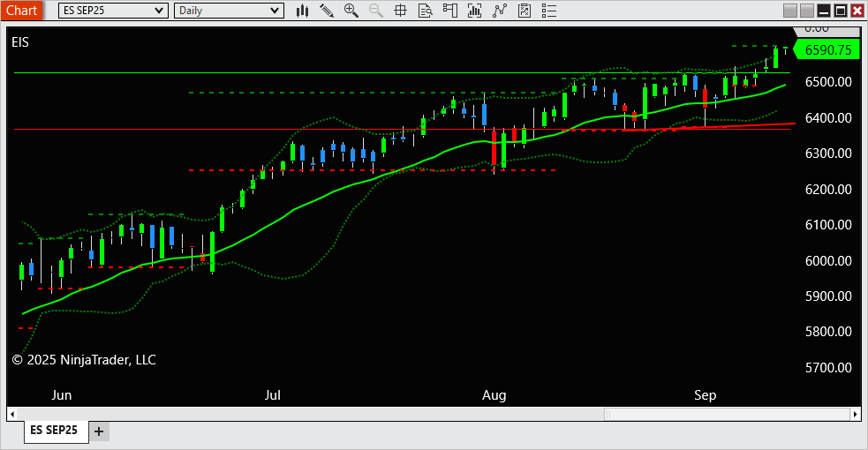Click the 6000.00 price axis label
This screenshot has height=450, width=868.
click(828, 260)
